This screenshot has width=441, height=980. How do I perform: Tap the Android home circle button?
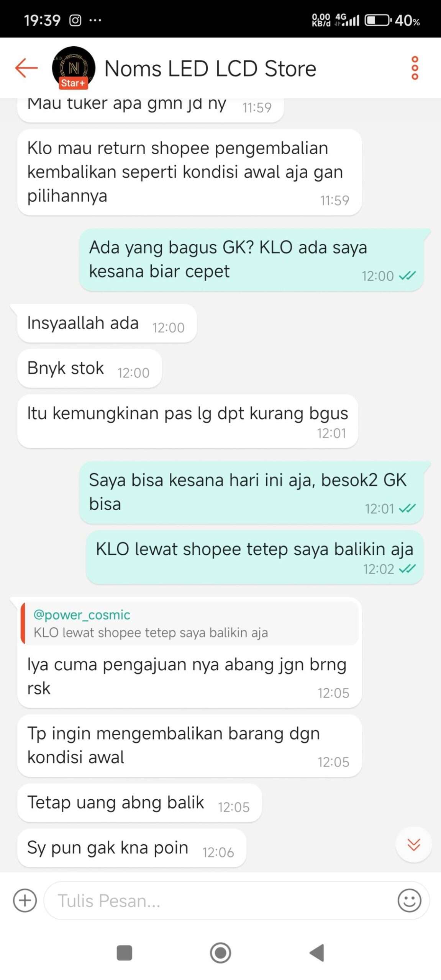[x=220, y=953]
